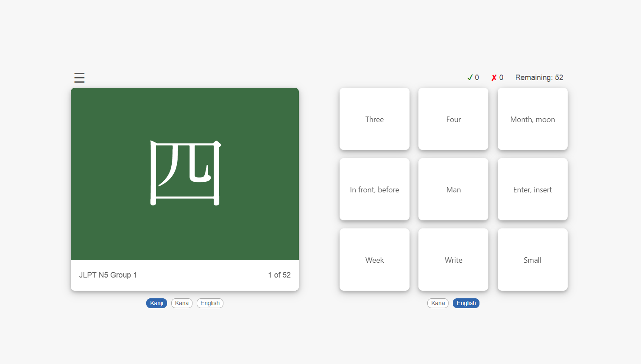Image resolution: width=641 pixels, height=364 pixels.
Task: Pick the 'Enter, insert' answer card
Action: tap(532, 189)
